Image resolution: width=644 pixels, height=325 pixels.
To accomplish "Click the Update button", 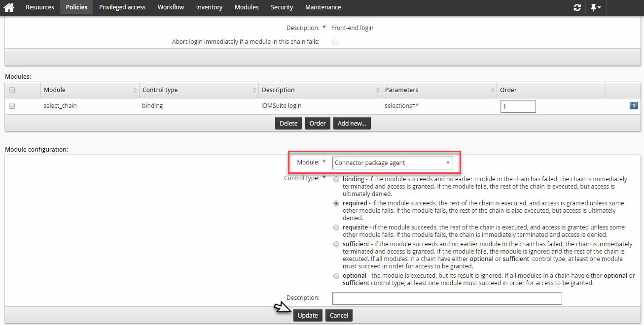I will click(x=308, y=315).
